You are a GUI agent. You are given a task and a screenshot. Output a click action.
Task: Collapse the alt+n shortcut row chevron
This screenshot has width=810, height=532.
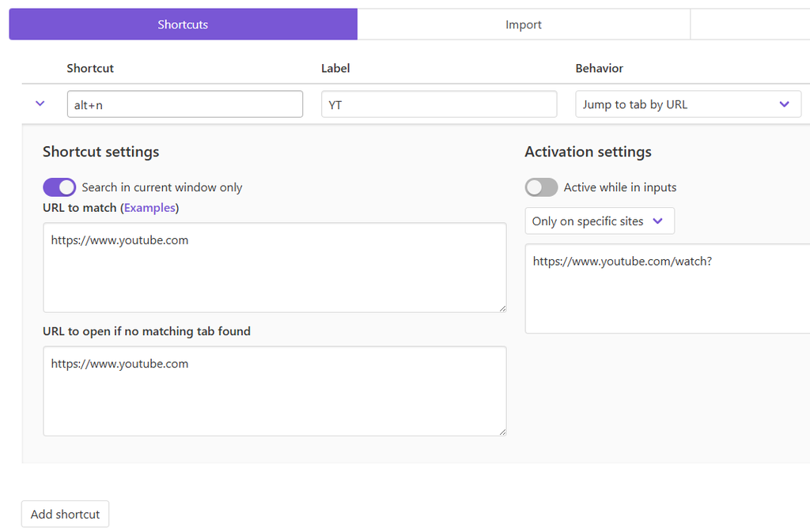click(40, 104)
